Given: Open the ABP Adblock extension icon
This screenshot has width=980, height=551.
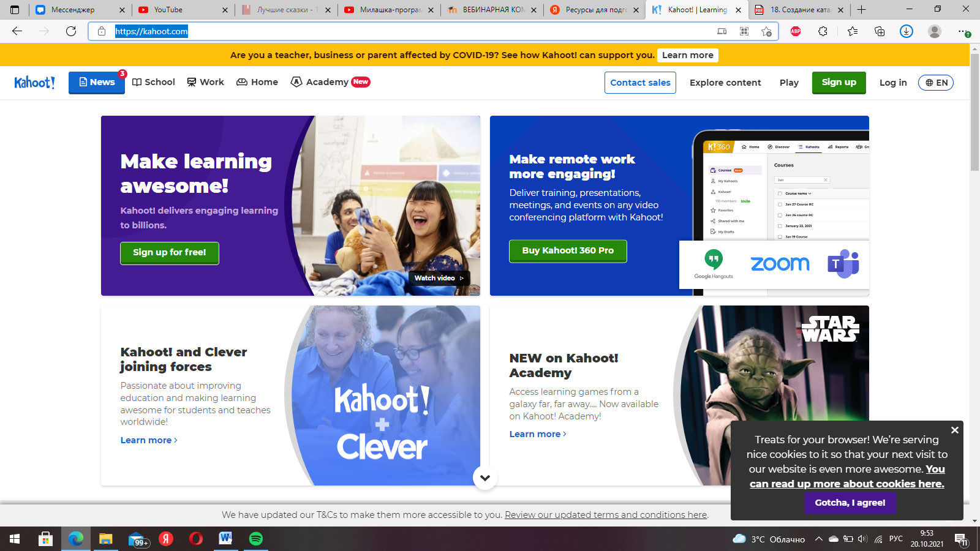Looking at the screenshot, I should click(x=796, y=31).
